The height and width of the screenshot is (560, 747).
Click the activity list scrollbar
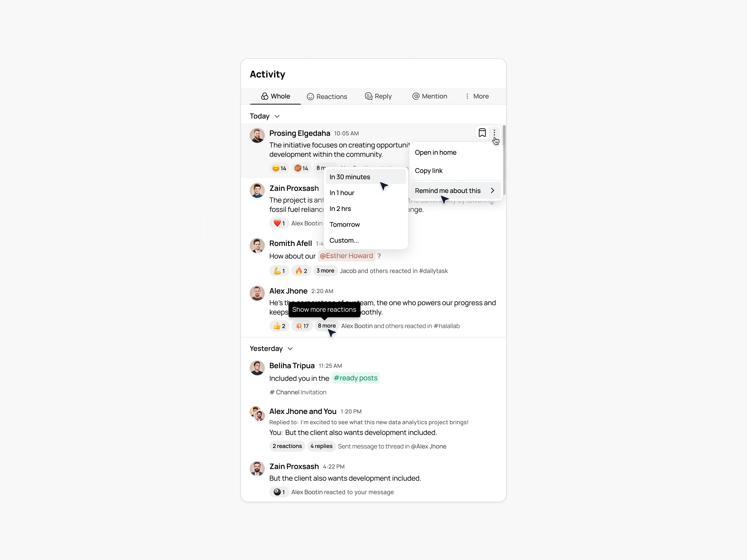coord(504,160)
